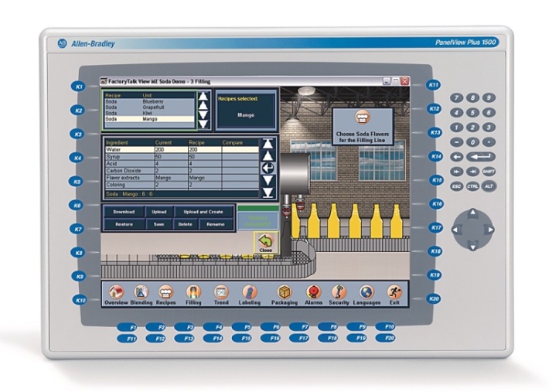Move up one row in recipe list

coord(203,105)
